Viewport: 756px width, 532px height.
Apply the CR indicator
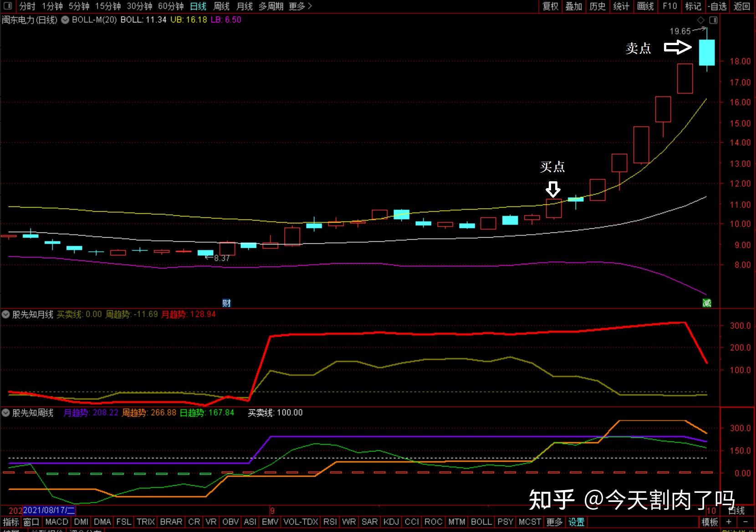click(x=194, y=522)
